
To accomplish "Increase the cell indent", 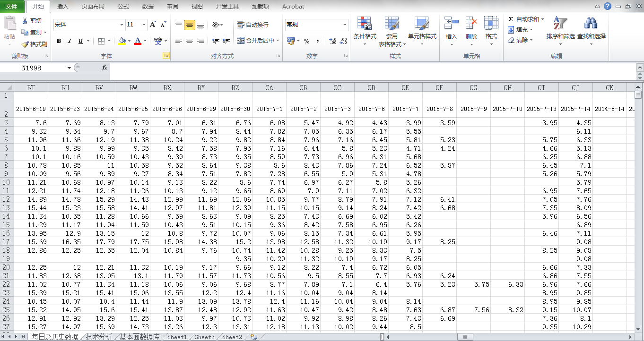I will tap(226, 41).
